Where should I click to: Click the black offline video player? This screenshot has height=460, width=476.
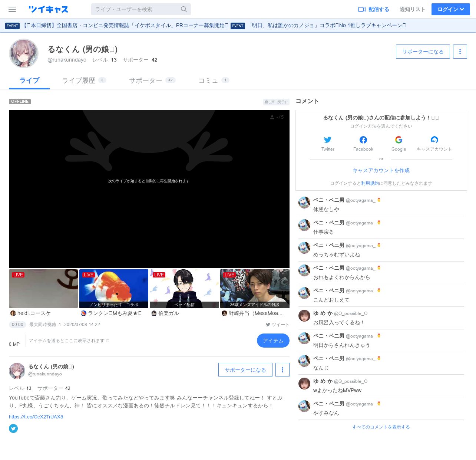(x=149, y=188)
